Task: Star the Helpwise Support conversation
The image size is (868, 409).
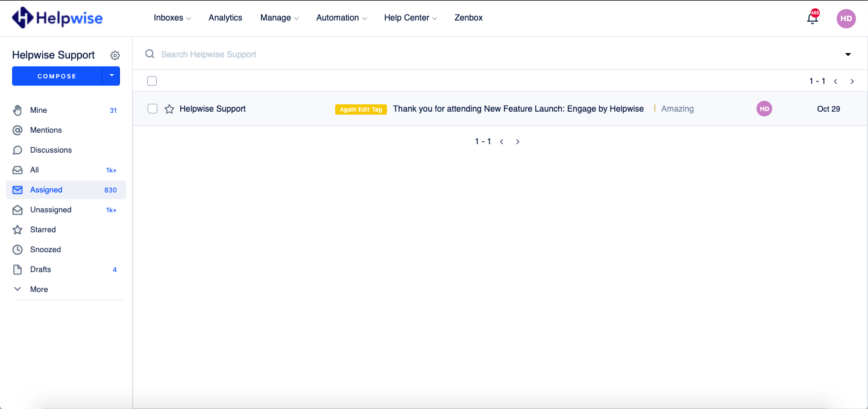Action: point(169,109)
